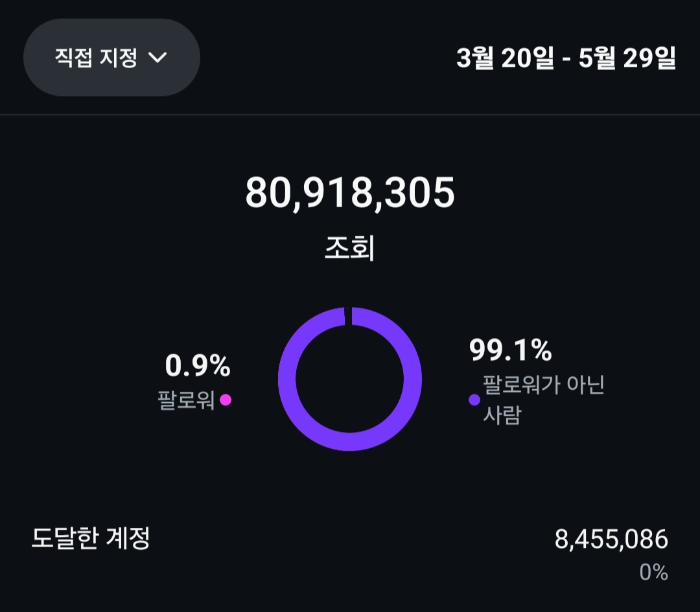Click the 팔로워가 아닌 legend text
This screenshot has height=612, width=700.
click(543, 385)
